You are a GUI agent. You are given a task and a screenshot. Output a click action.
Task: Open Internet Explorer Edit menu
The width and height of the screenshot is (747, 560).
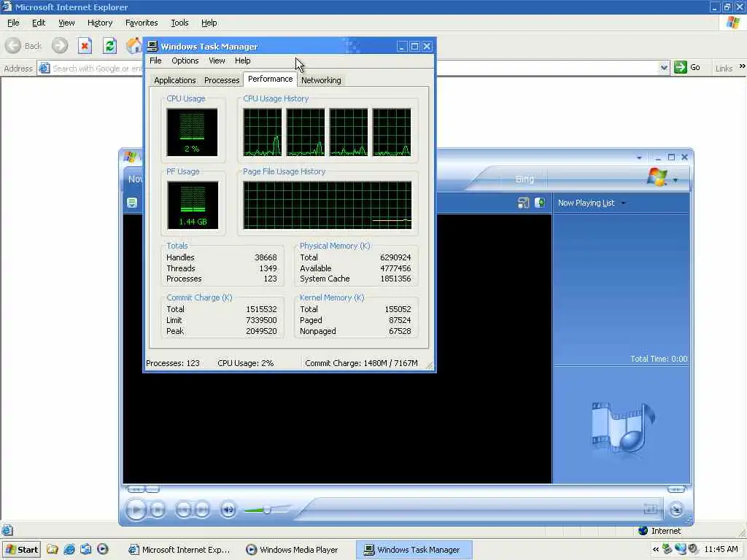[x=39, y=23]
